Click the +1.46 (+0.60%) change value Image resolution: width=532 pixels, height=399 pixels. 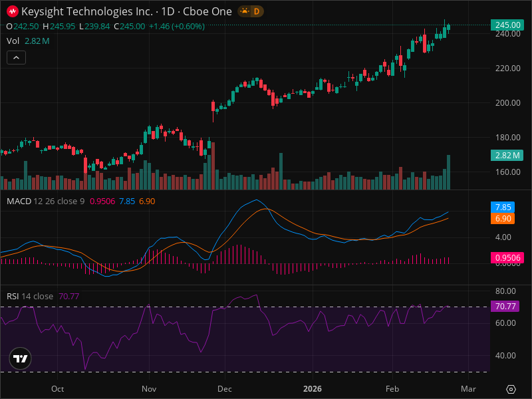click(x=177, y=27)
